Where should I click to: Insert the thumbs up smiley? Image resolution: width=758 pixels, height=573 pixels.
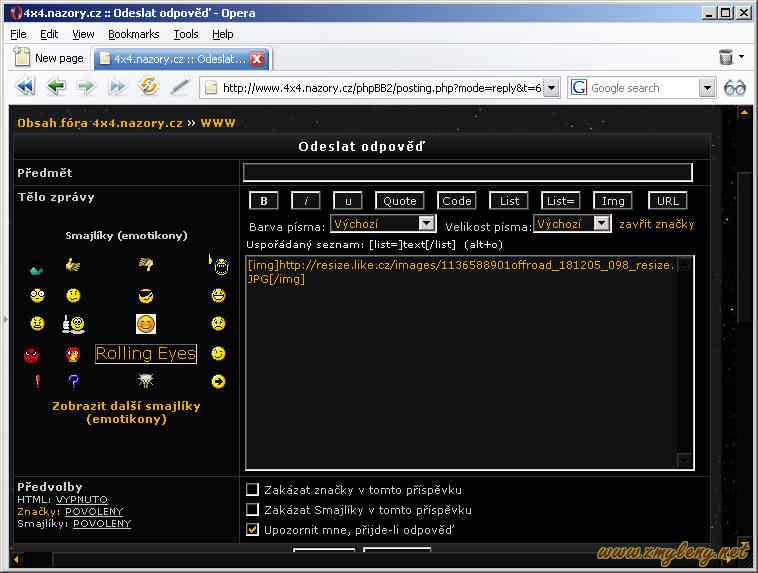pos(72,265)
